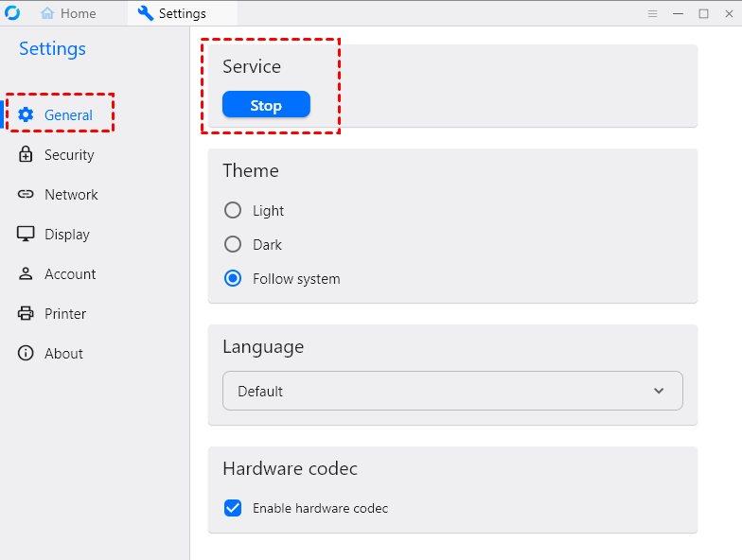Screen dimensions: 742x560
Task: Maximize the window
Action: pos(703,13)
